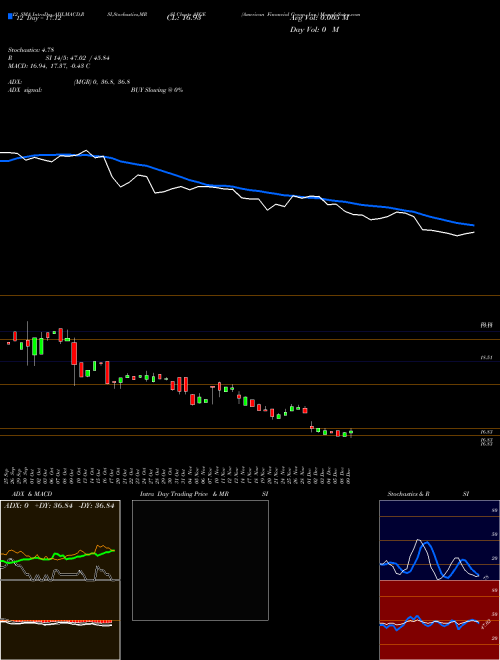Click the blue 12 Day SMA legend square
500x660 pixels.
click(x=10, y=16)
